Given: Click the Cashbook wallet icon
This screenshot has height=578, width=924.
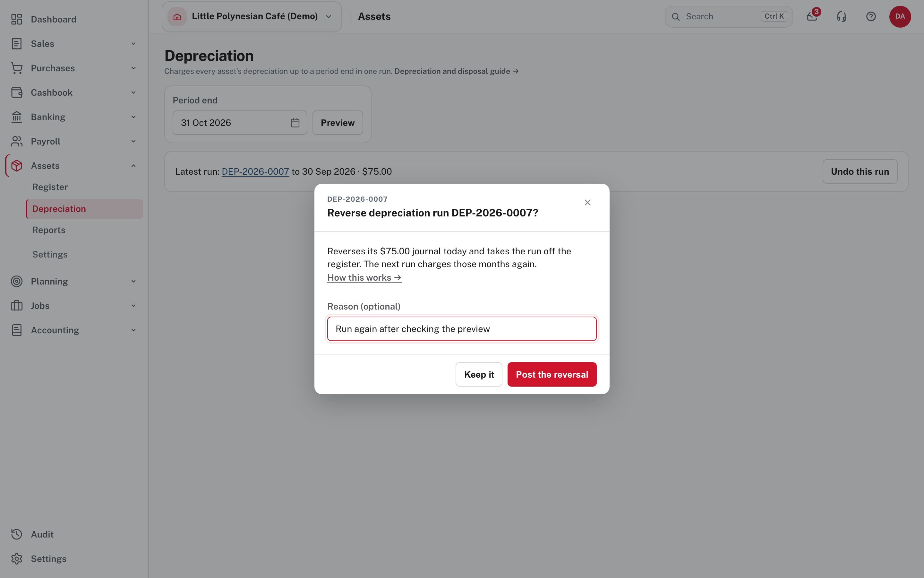Looking at the screenshot, I should (x=16, y=92).
